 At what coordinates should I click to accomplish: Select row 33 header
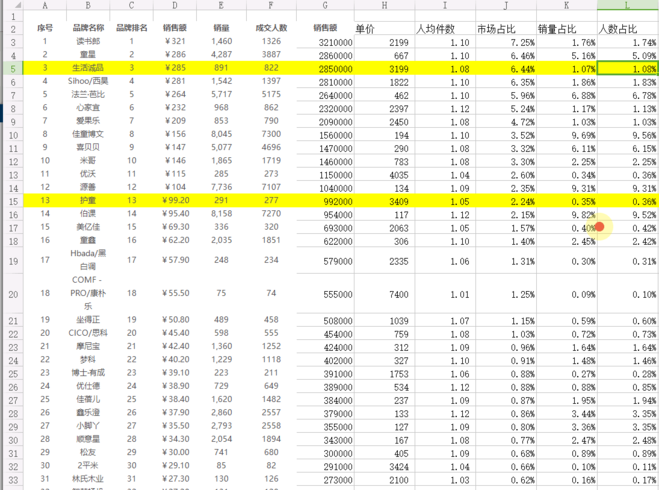[x=13, y=480]
